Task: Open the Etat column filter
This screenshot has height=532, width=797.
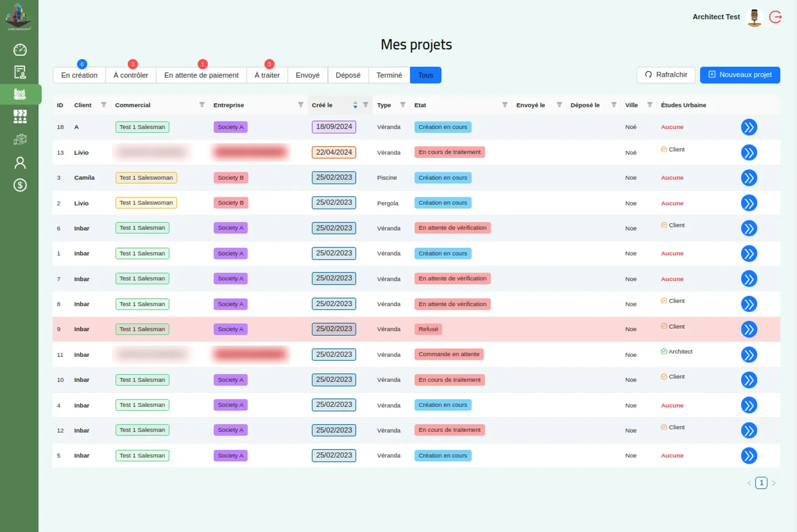Action: [x=505, y=105]
